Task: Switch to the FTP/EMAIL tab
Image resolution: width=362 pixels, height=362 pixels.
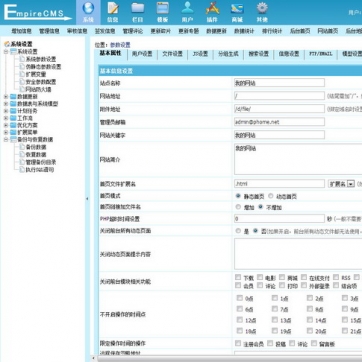Action: pyautogui.click(x=321, y=54)
